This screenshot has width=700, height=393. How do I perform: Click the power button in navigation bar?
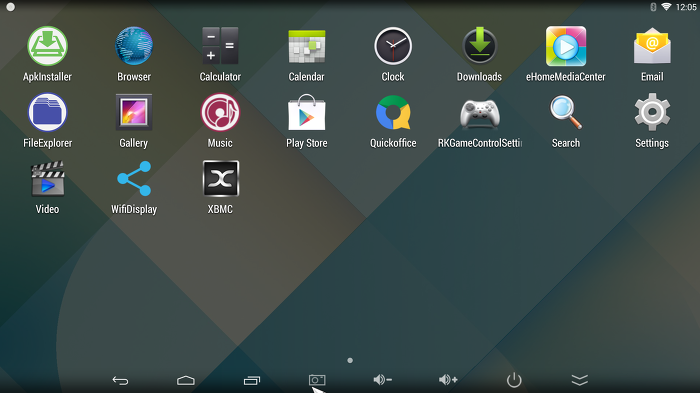tap(514, 380)
